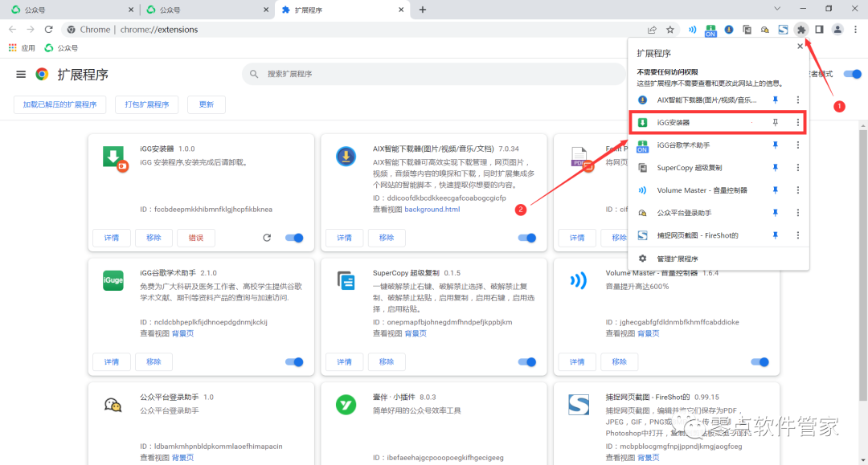Disable AIX智能下载器 extension toggle
This screenshot has height=465, width=868.
point(527,238)
